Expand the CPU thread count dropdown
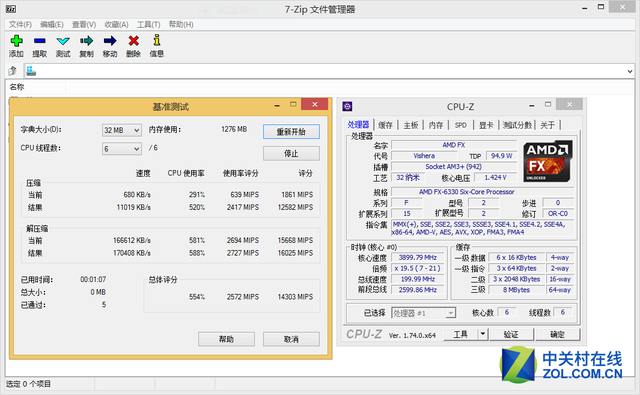 137,149
